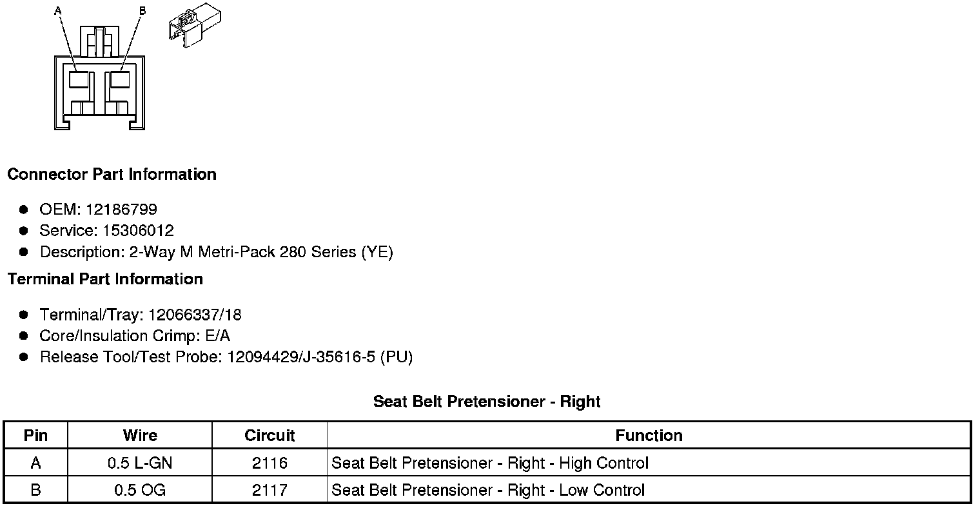Click the Terminal Part Information heading
This screenshot has height=508, width=980.
[x=105, y=279]
